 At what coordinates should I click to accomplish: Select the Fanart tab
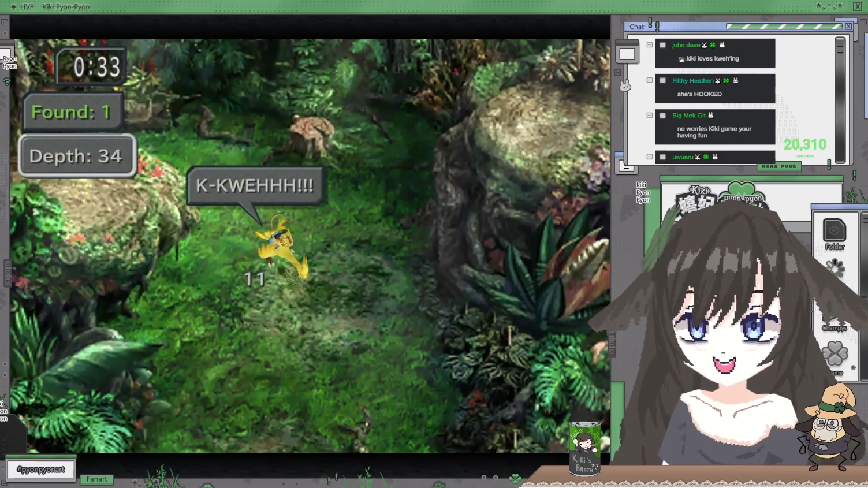point(96,479)
